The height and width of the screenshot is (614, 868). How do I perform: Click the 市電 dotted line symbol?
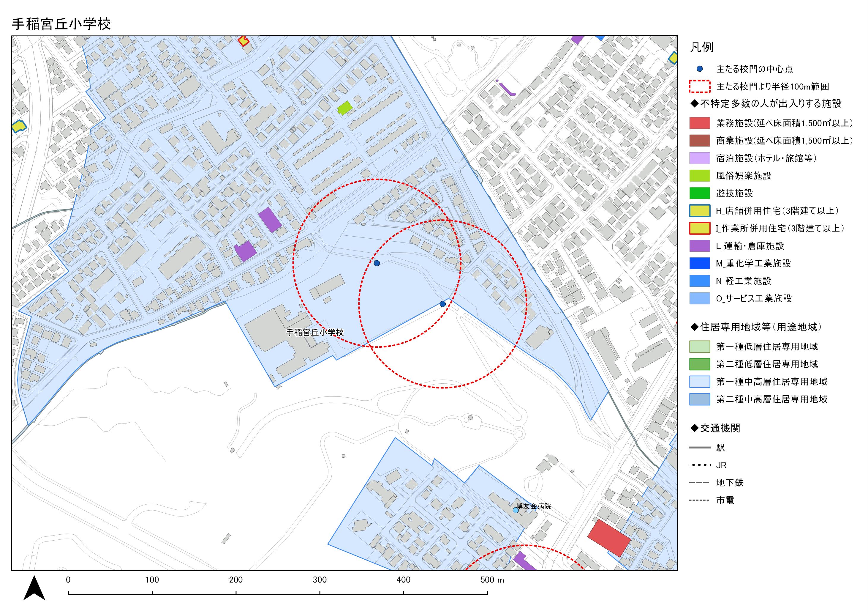700,500
